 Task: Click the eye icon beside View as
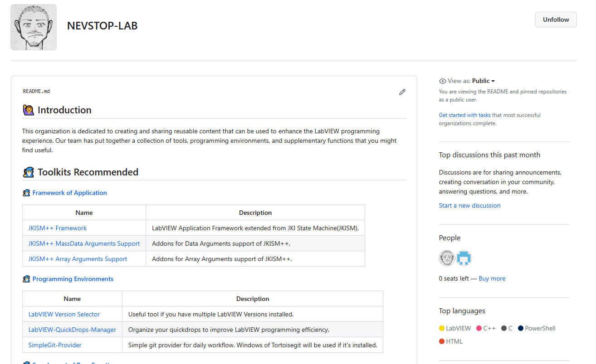[443, 81]
